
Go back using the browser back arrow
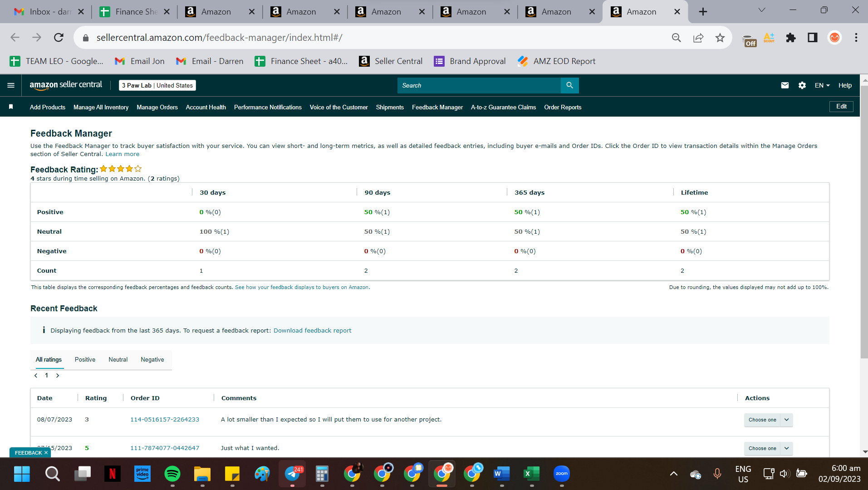click(x=15, y=38)
